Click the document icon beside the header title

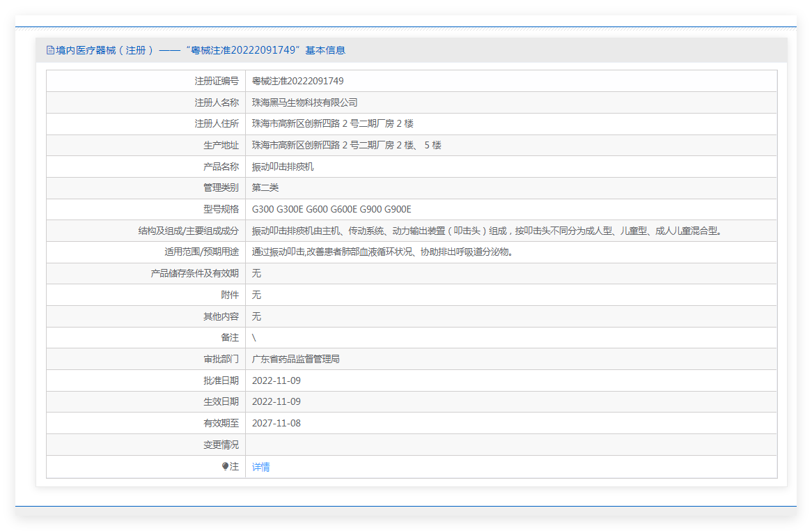[50, 50]
